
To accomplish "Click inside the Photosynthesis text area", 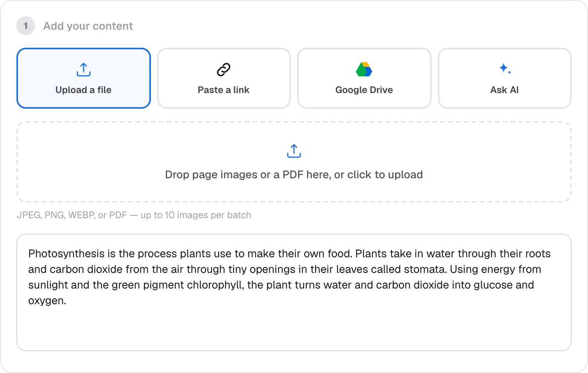I will (x=294, y=292).
